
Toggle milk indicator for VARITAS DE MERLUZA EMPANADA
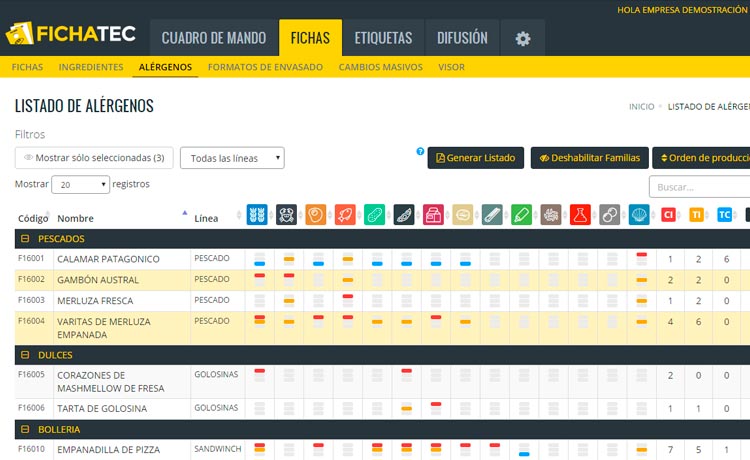point(436,322)
